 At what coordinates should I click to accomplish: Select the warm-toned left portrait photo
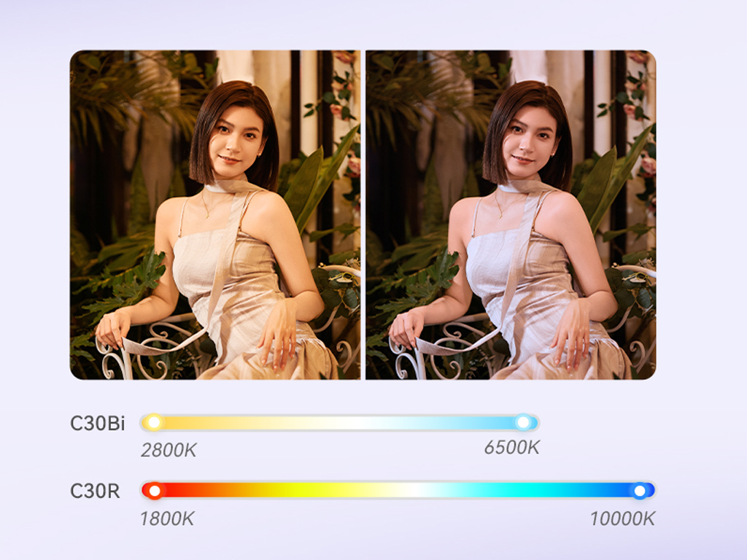pos(215,215)
